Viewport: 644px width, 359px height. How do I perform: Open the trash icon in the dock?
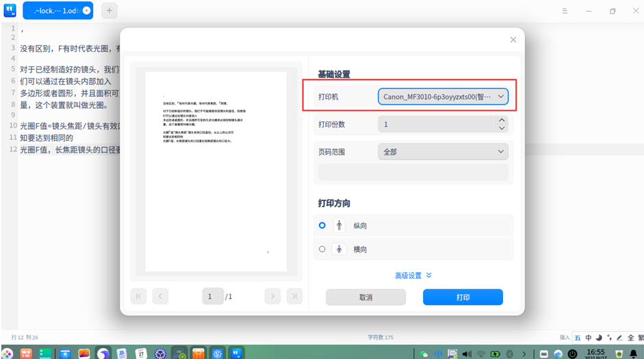click(x=619, y=354)
